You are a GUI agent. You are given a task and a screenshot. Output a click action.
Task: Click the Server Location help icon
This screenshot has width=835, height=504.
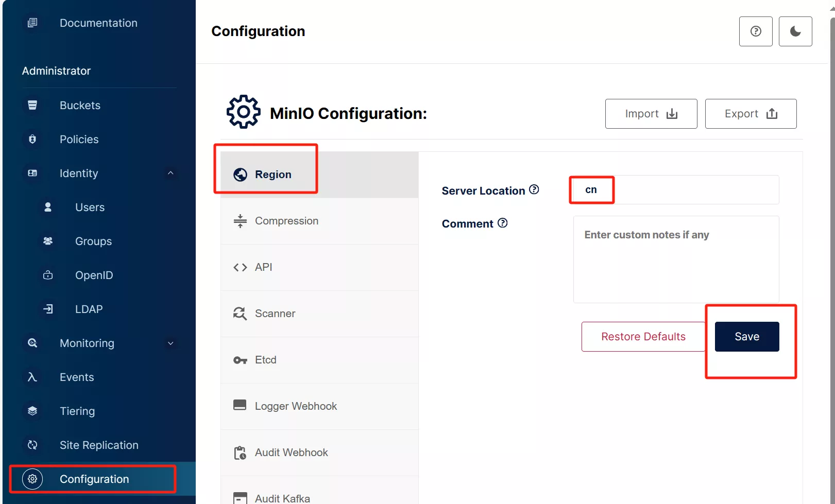(x=534, y=189)
